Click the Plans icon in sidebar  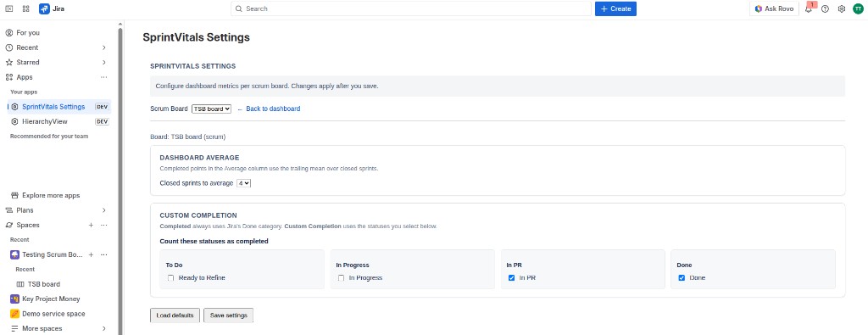(x=8, y=210)
